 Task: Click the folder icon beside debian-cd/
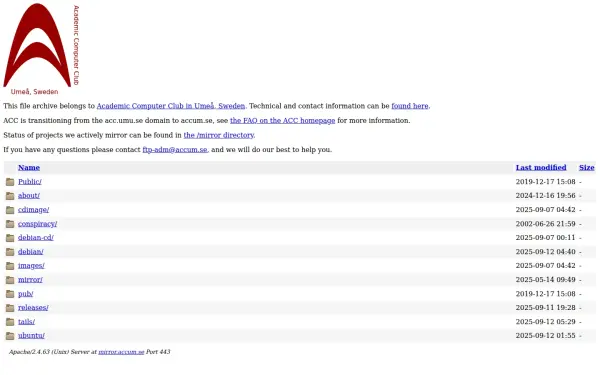(x=10, y=238)
